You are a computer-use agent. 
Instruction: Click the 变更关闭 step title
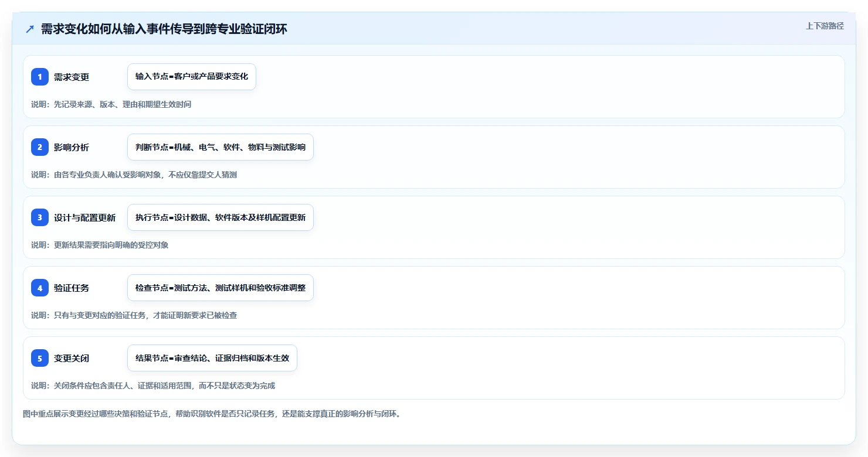pyautogui.click(x=72, y=358)
